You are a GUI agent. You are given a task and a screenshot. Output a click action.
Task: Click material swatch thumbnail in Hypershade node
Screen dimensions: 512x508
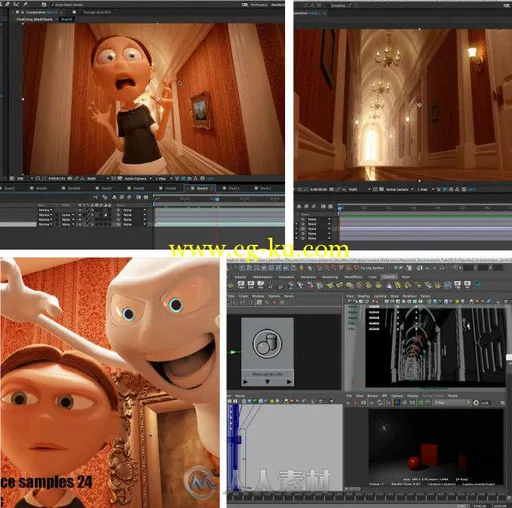coord(267,343)
